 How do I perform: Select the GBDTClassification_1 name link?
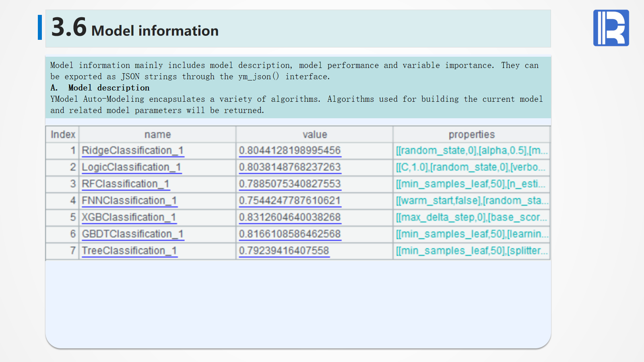pyautogui.click(x=132, y=234)
